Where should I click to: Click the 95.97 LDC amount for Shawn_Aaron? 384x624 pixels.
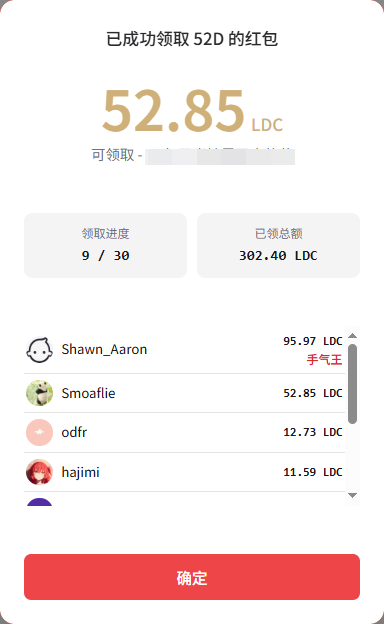click(x=313, y=341)
